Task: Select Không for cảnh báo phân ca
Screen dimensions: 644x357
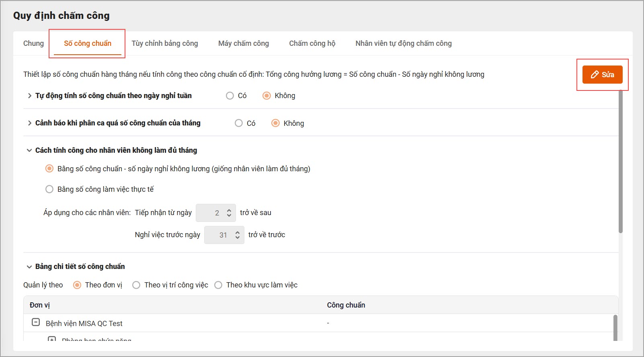Action: (x=275, y=123)
